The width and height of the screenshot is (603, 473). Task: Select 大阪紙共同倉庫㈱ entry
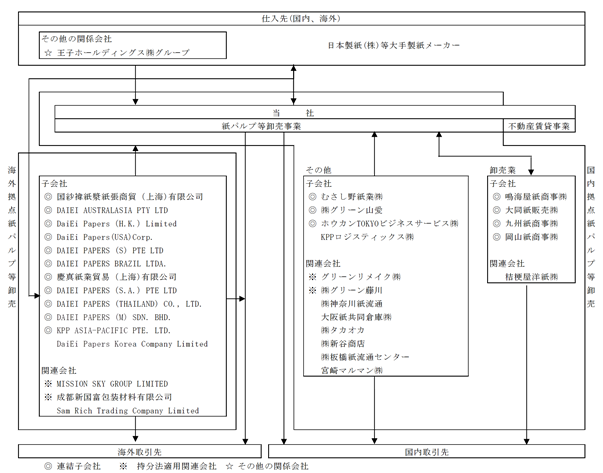pyautogui.click(x=356, y=317)
